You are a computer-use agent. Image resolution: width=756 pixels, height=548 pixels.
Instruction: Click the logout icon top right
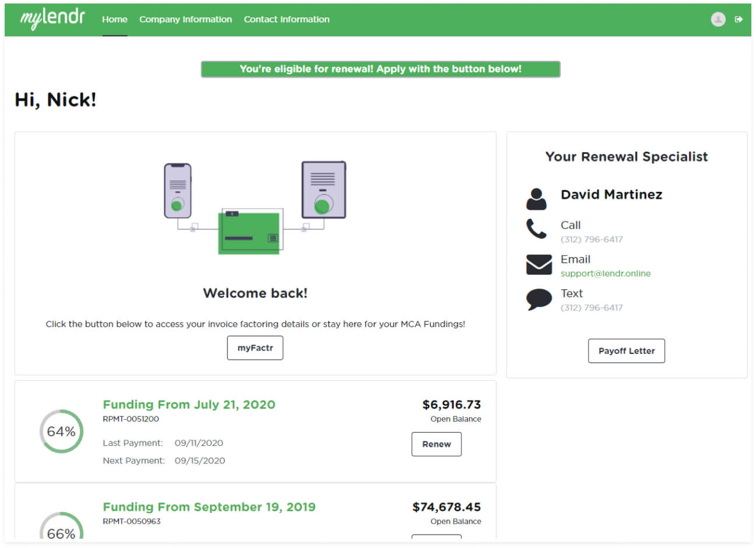tap(739, 19)
